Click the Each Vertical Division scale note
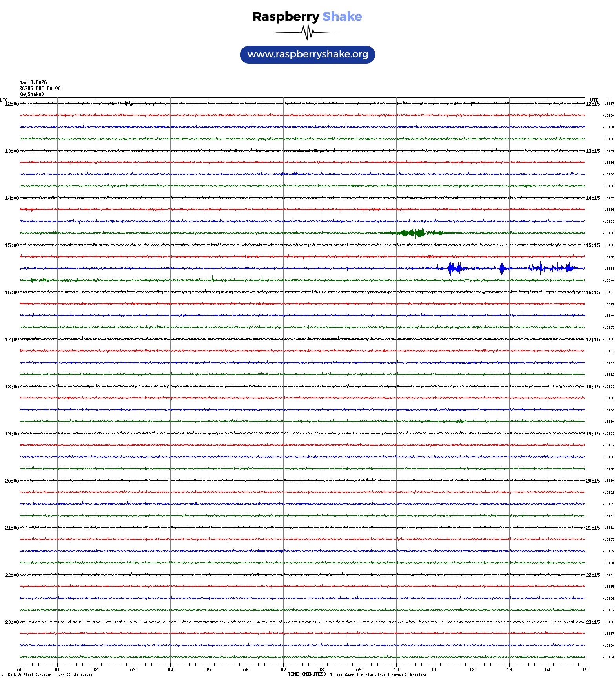The image size is (616, 680). 50,675
